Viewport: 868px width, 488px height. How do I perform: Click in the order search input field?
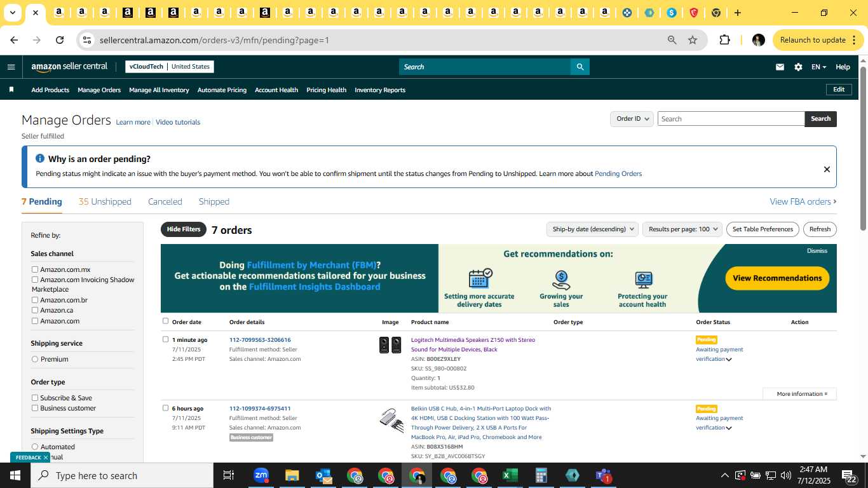click(731, 119)
